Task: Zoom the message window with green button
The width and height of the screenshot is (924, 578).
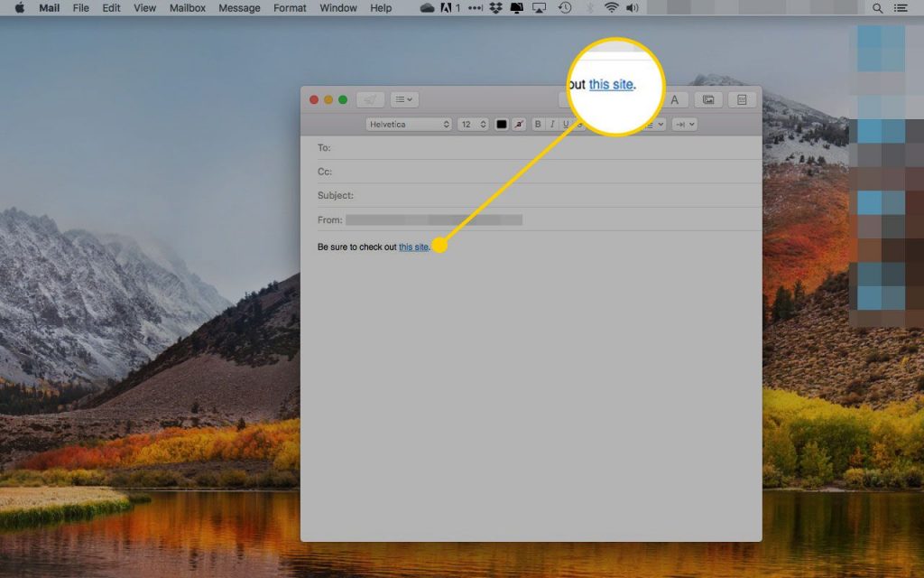Action: (342, 99)
